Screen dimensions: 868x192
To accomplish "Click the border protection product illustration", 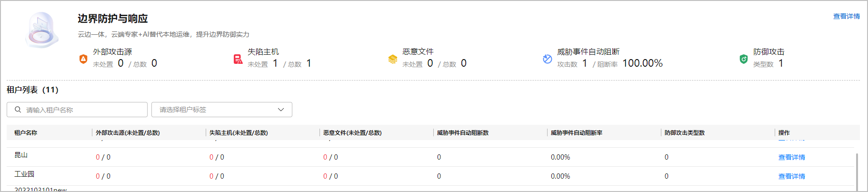I will point(42,30).
